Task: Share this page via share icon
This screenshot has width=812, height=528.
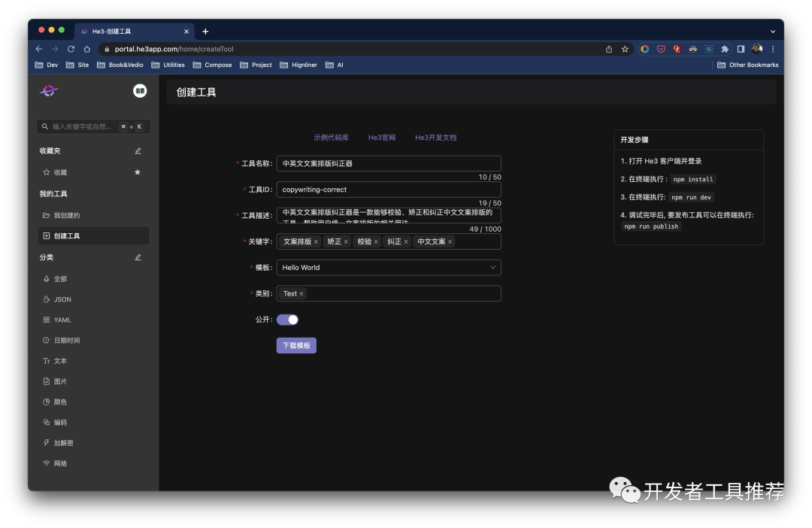Action: click(x=609, y=49)
